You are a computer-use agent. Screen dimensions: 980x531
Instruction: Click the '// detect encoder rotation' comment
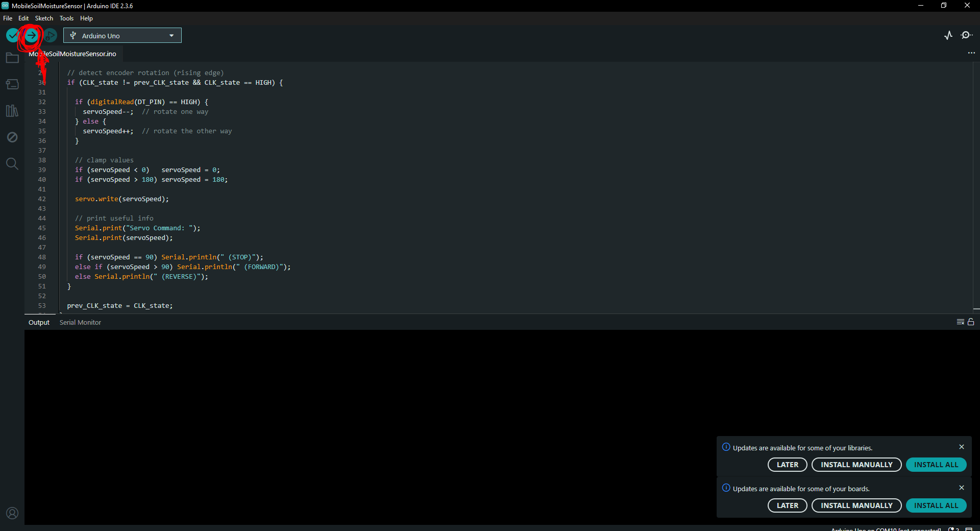click(145, 73)
